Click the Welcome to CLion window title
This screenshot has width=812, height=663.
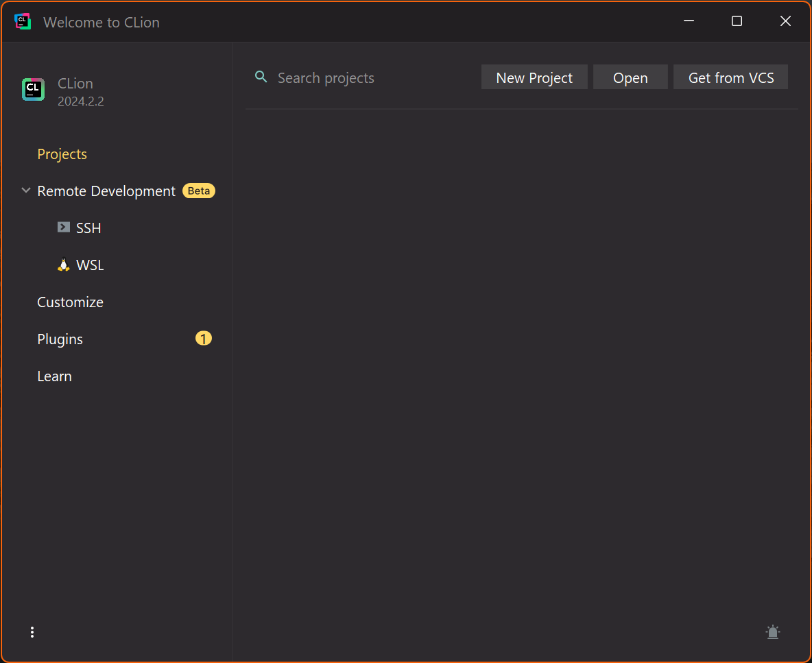coord(101,22)
